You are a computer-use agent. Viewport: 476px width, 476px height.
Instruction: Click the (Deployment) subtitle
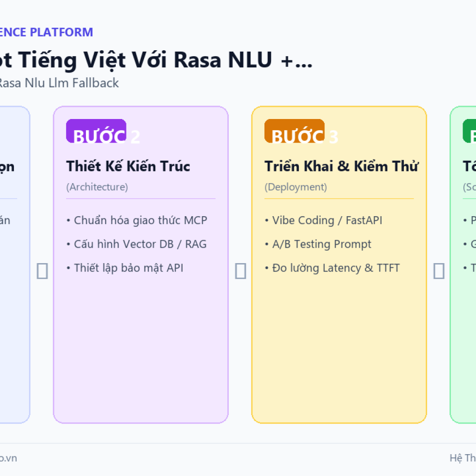(x=296, y=187)
